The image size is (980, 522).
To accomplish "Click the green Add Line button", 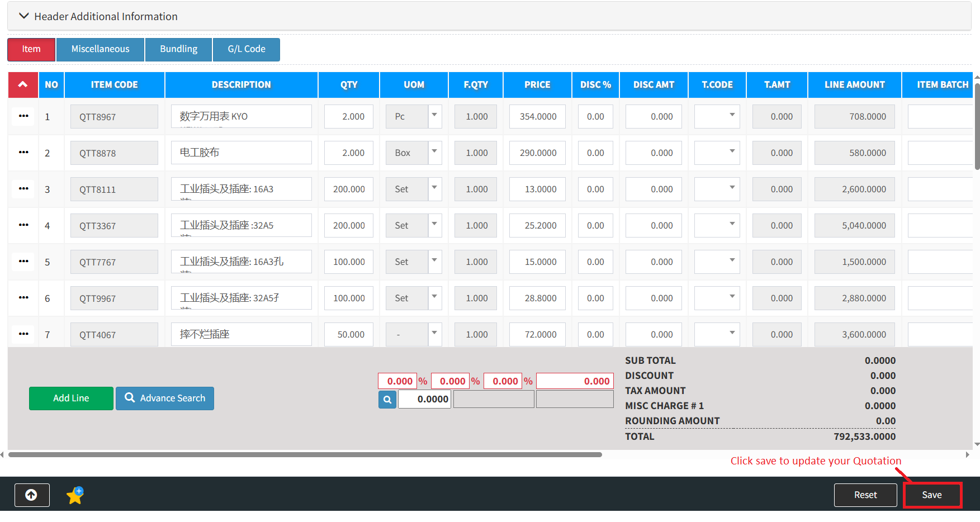I will tap(71, 398).
